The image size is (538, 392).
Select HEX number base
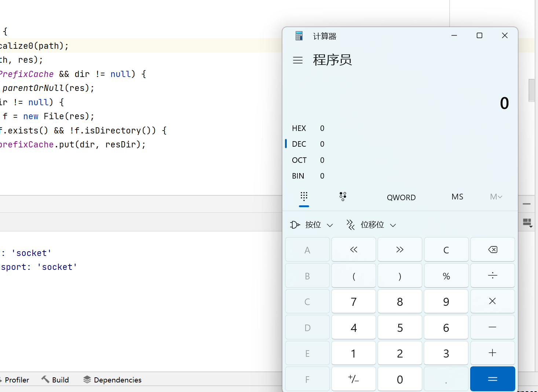coord(400,128)
